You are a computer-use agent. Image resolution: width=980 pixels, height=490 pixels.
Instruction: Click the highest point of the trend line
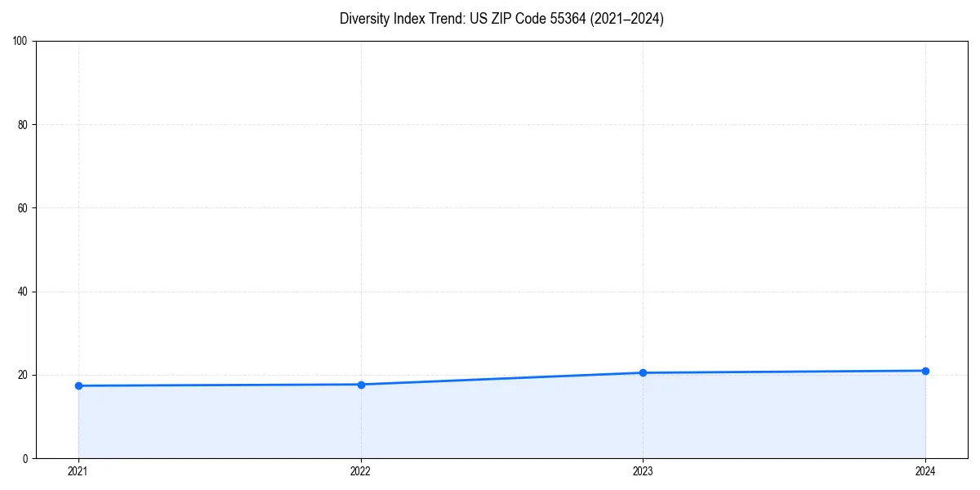point(925,370)
